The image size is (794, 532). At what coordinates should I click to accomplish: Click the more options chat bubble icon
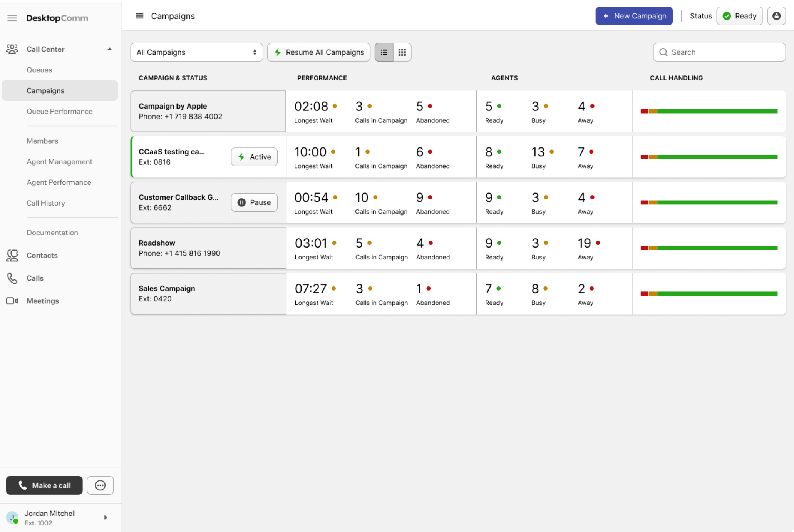click(100, 485)
